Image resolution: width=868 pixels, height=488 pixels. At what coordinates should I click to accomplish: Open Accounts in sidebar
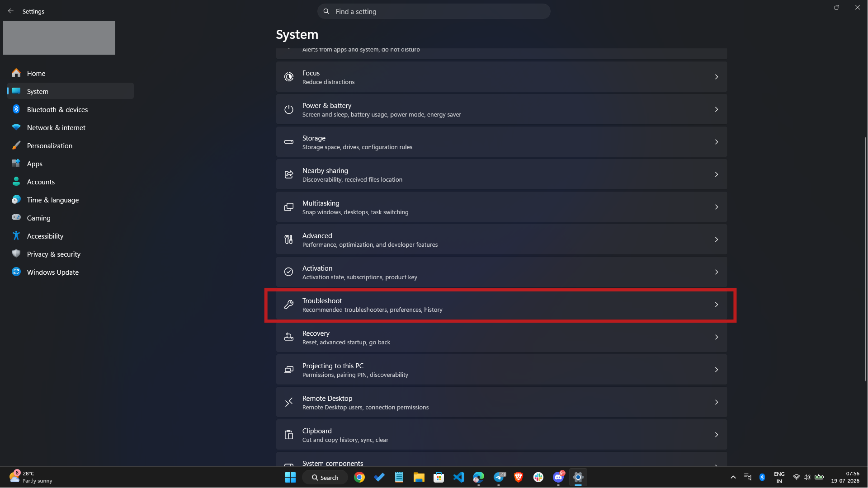point(71,182)
